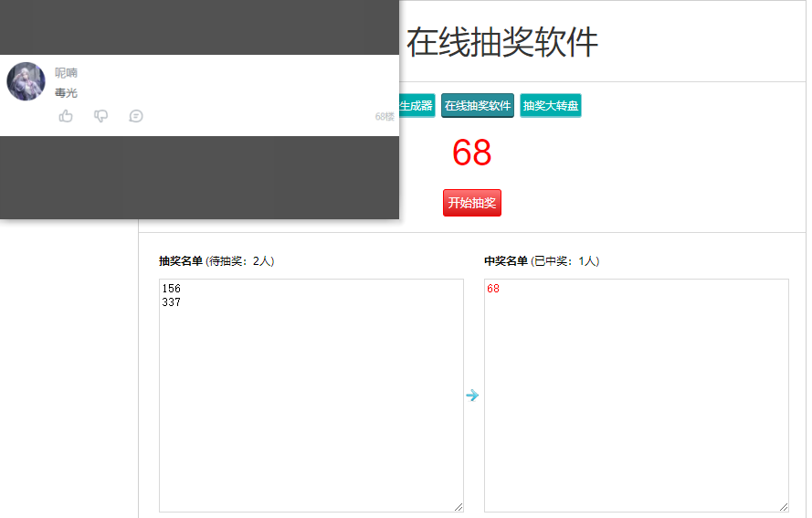Image resolution: width=812 pixels, height=518 pixels.
Task: Click the thumbs-down dislike icon
Action: tap(101, 116)
